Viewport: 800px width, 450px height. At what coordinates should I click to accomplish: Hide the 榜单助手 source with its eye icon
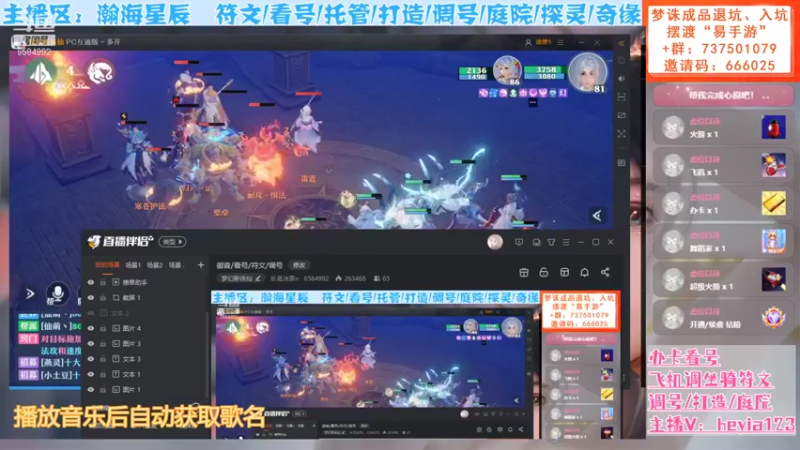coord(91,282)
